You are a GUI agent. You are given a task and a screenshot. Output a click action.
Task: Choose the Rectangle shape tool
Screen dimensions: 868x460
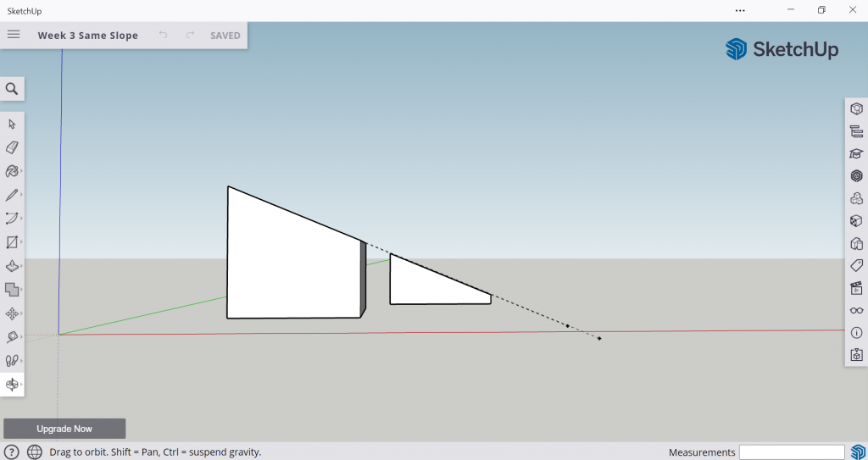[12, 242]
